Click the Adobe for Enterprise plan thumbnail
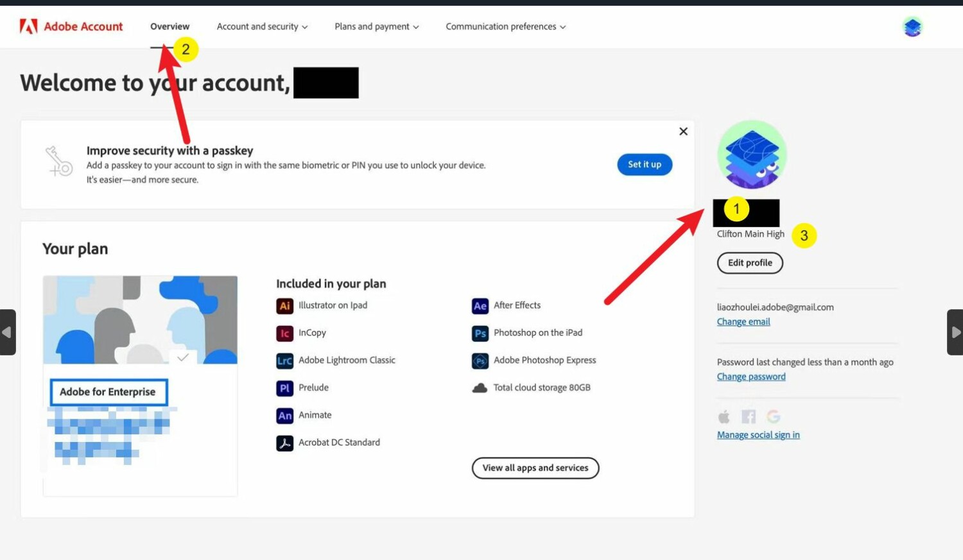The height and width of the screenshot is (560, 963). click(x=140, y=320)
